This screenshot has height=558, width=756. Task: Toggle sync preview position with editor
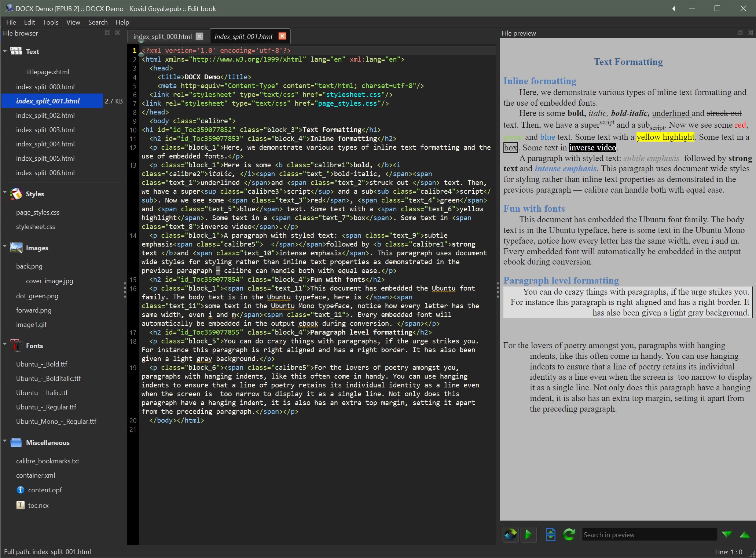coord(528,535)
